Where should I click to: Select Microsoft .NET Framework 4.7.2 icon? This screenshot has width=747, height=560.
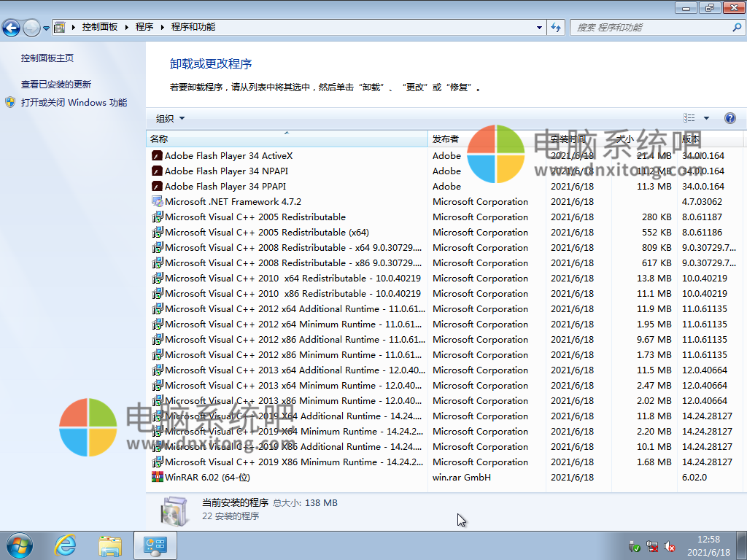tap(158, 201)
